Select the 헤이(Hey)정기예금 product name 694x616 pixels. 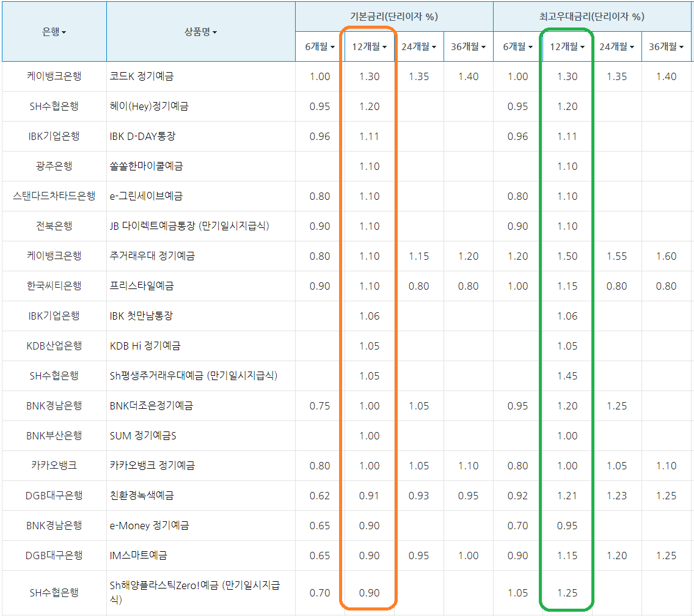149,106
